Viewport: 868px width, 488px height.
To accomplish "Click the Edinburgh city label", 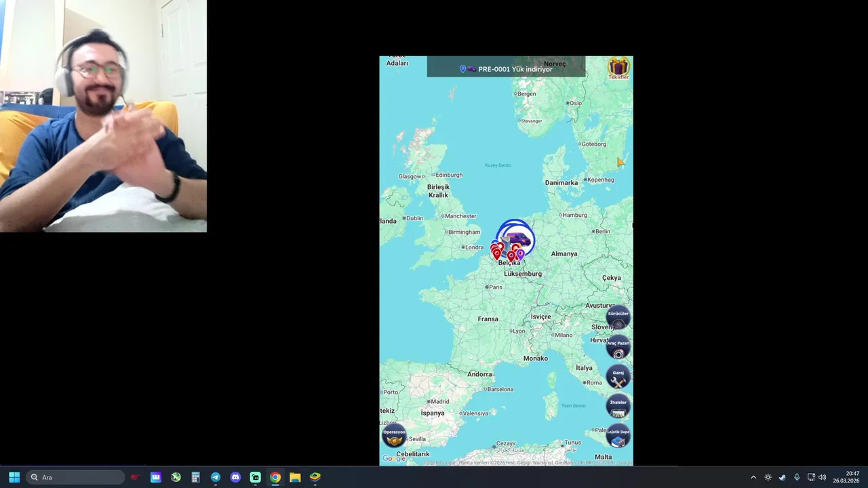I will point(448,175).
